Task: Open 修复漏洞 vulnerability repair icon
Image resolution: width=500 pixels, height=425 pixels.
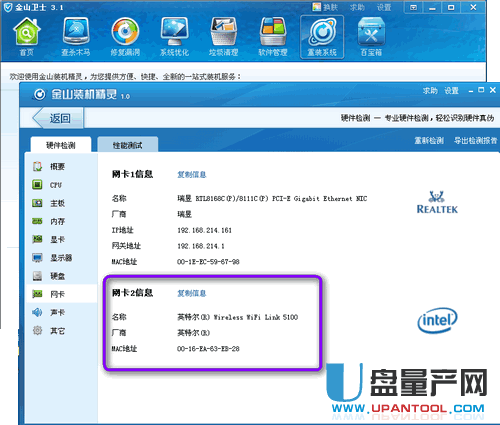Action: (x=125, y=37)
